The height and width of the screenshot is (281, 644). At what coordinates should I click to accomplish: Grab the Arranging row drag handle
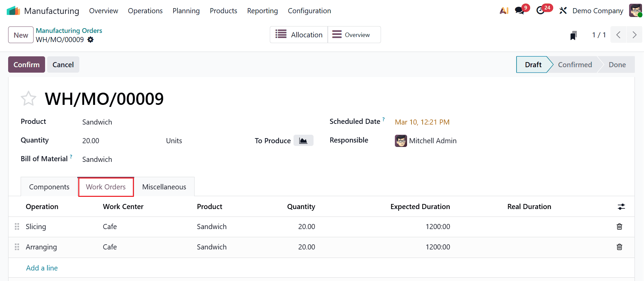(x=17, y=247)
